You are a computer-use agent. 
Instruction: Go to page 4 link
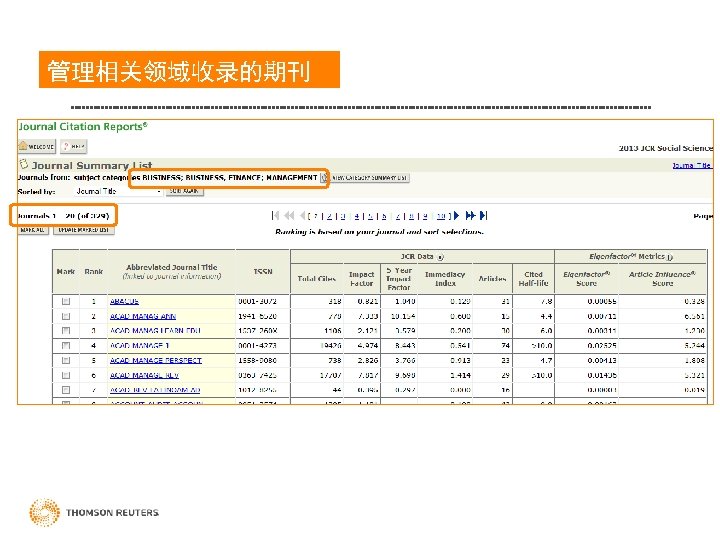357,216
